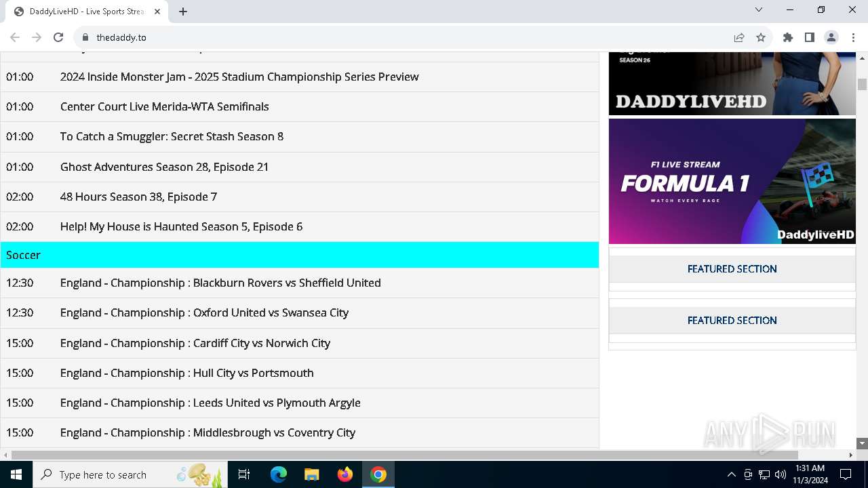Open the Extensions puzzle icon

(788, 37)
